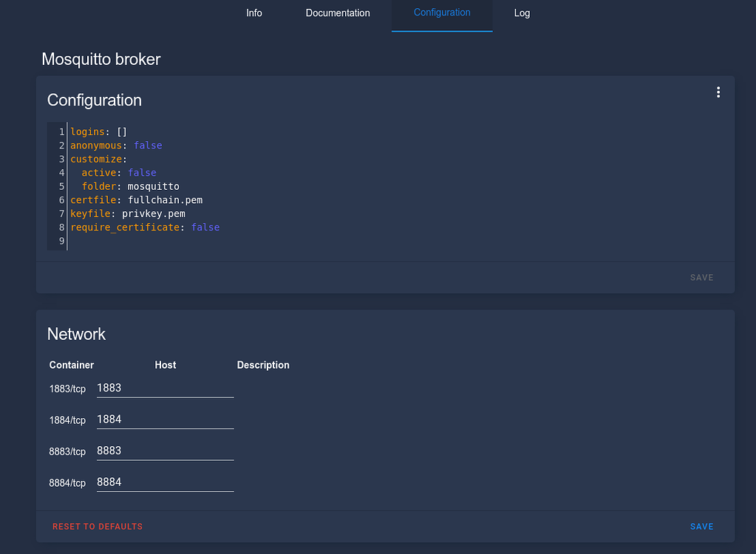The image size is (756, 554).
Task: Save the Configuration YAML settings
Action: (x=701, y=278)
